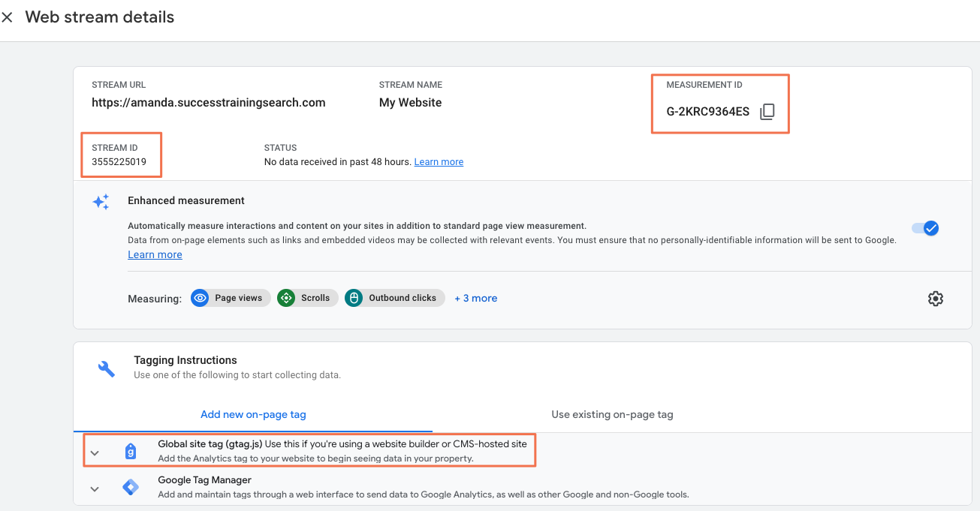Click the Tagging Instructions wrench icon

tap(107, 368)
